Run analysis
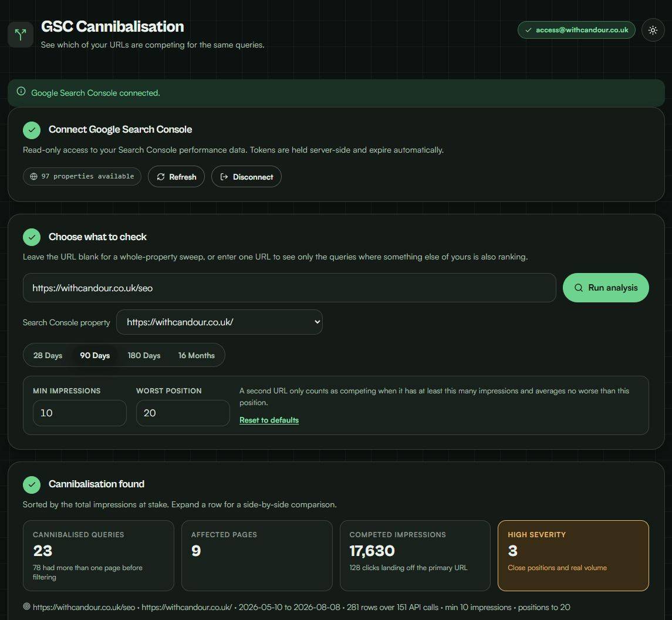Viewport: 672px width, 620px height. 606,288
